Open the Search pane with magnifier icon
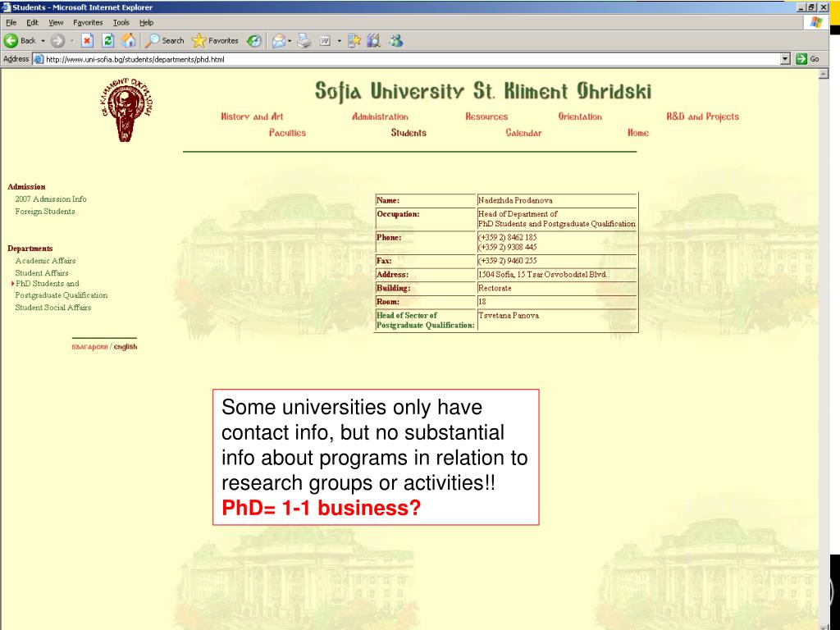The height and width of the screenshot is (630, 840). 166,41
